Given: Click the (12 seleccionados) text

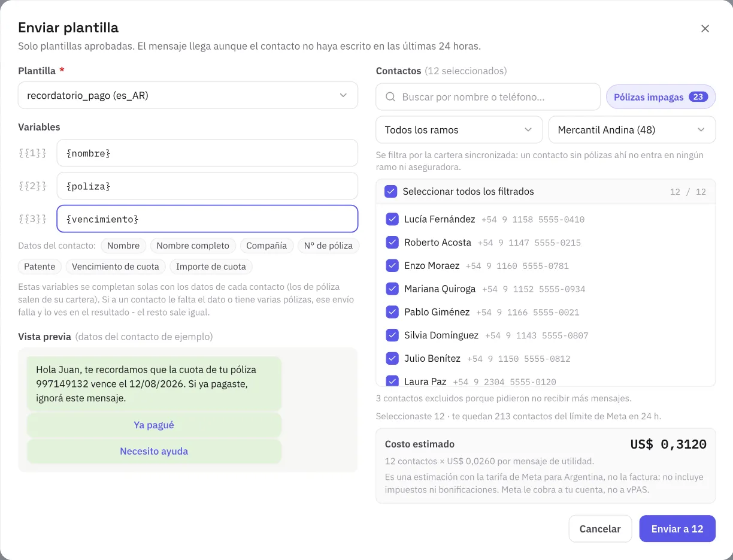Looking at the screenshot, I should pos(466,71).
